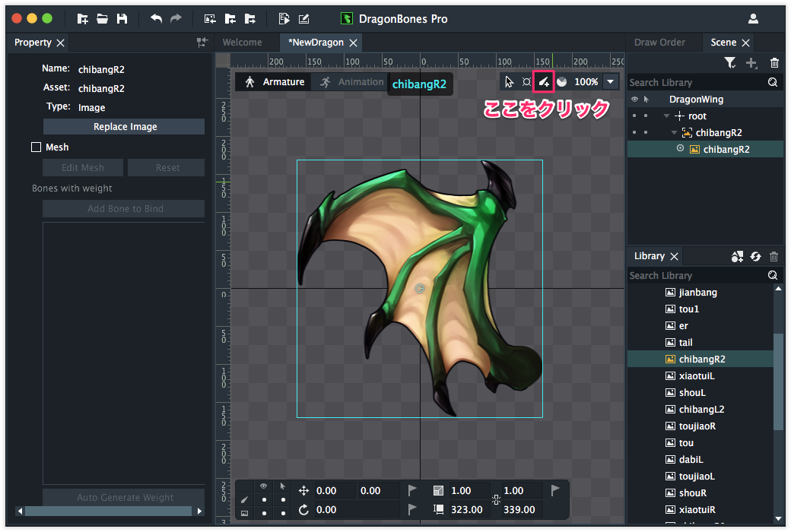Image resolution: width=791 pixels, height=532 pixels.
Task: Click the Create Bone tool icon
Action: 543,81
